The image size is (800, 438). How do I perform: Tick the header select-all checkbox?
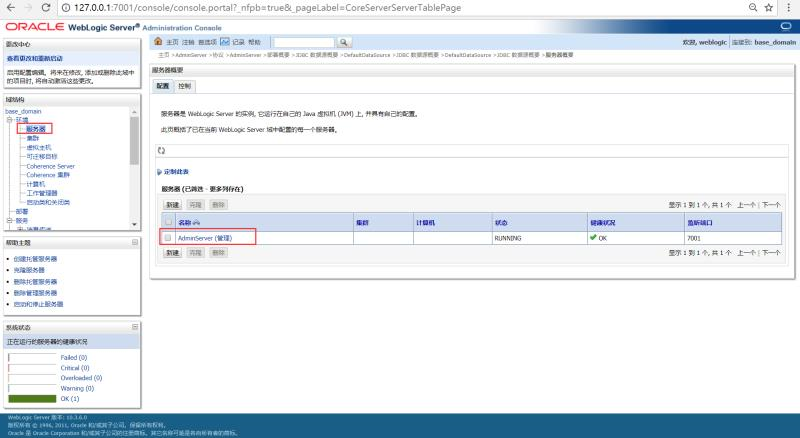168,222
